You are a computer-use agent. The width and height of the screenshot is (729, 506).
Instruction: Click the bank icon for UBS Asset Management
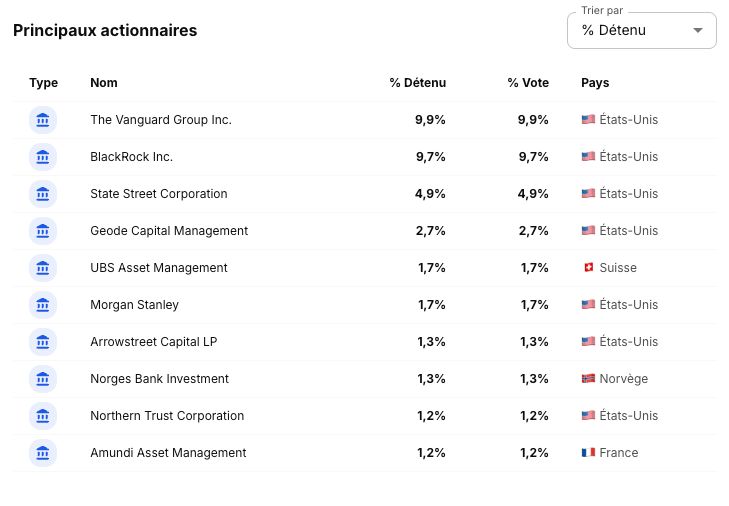coord(43,268)
